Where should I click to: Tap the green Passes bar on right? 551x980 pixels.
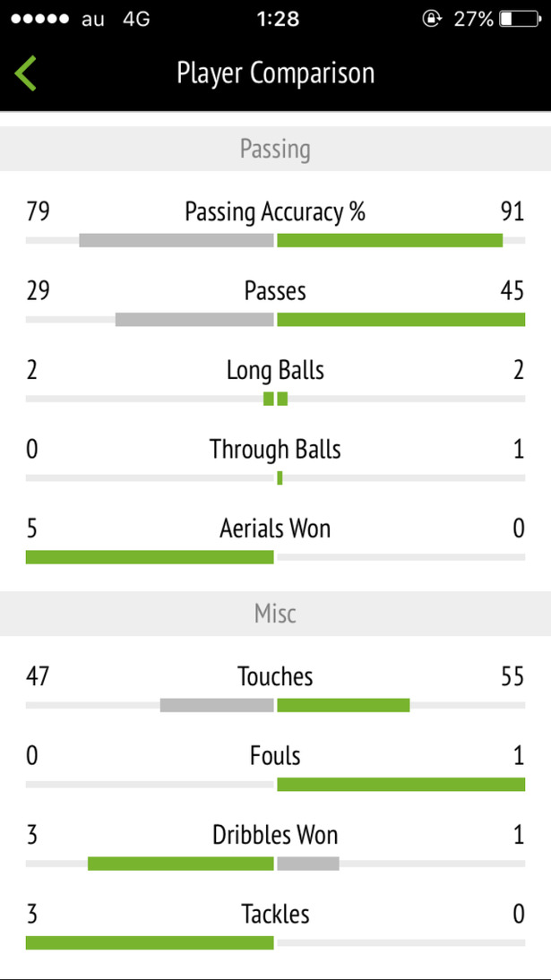400,320
